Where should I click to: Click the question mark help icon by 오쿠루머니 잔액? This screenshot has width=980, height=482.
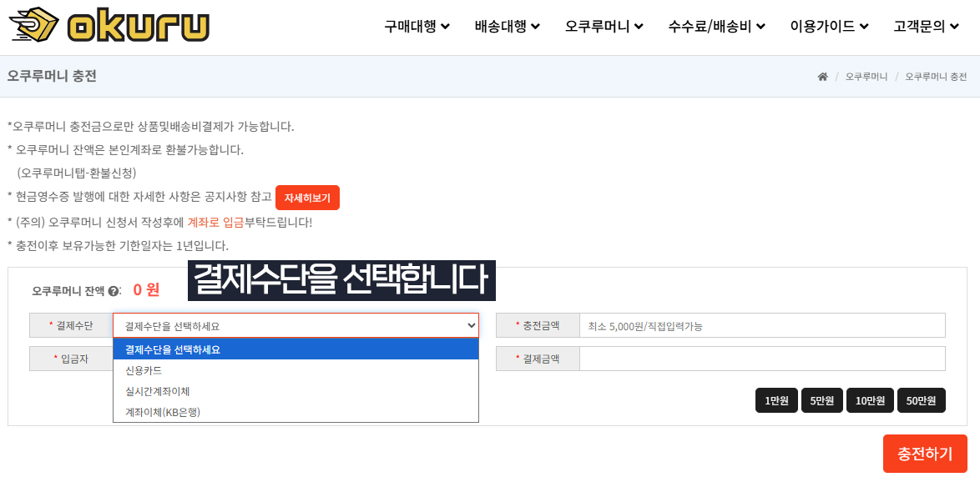pyautogui.click(x=113, y=291)
